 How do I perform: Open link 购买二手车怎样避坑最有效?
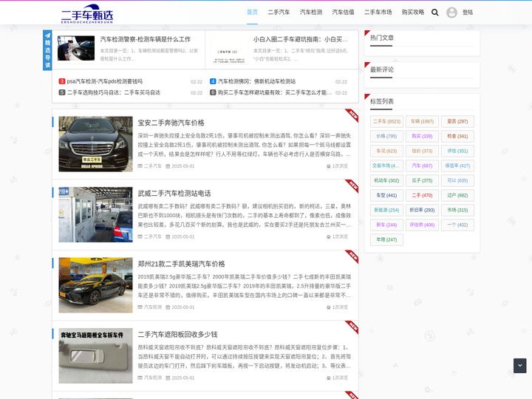pyautogui.click(x=275, y=92)
